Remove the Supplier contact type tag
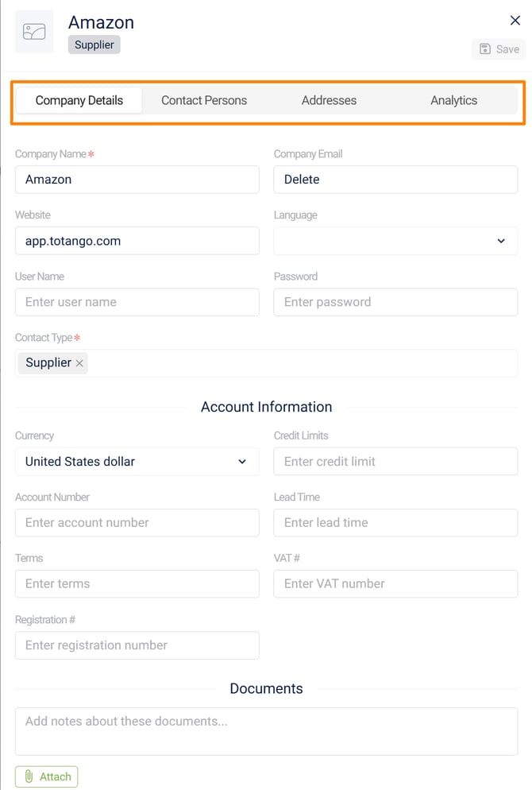This screenshot has height=790, width=532. click(79, 363)
